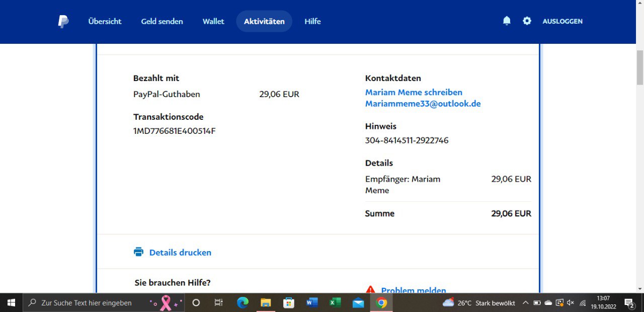Open the Wallet page

pos(213,21)
